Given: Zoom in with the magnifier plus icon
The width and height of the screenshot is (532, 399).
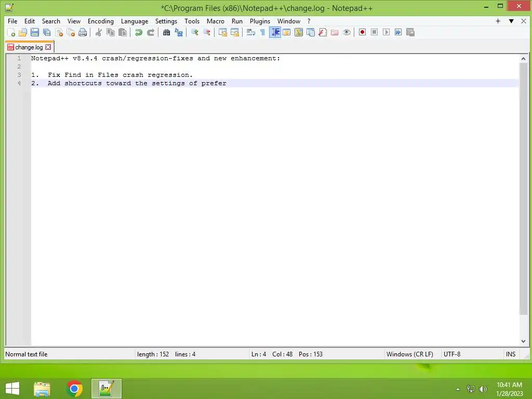Looking at the screenshot, I should (x=194, y=32).
